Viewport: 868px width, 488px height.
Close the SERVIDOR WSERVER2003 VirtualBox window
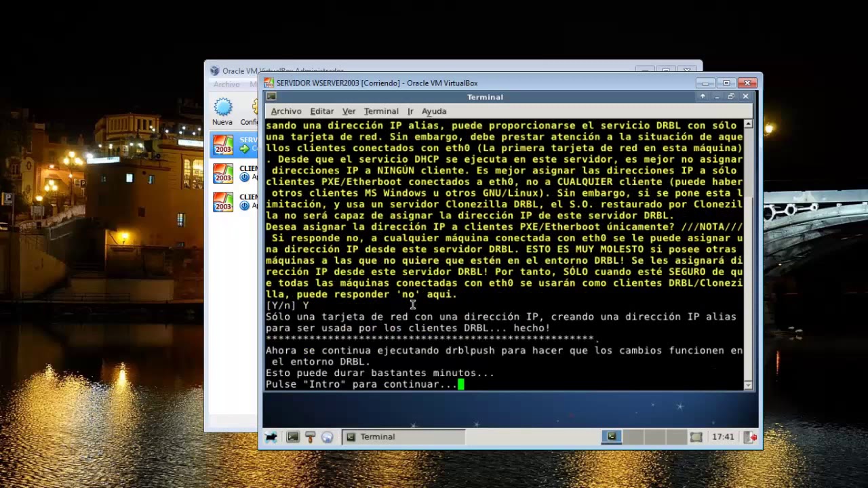(747, 83)
